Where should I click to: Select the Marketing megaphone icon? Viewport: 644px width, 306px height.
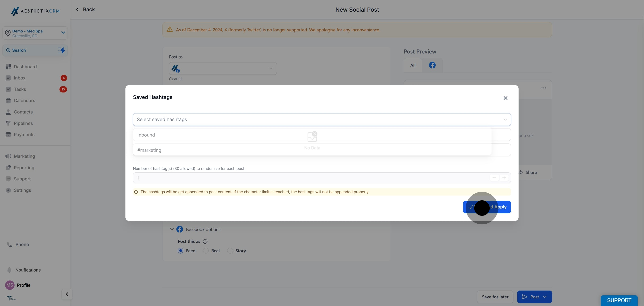8,156
